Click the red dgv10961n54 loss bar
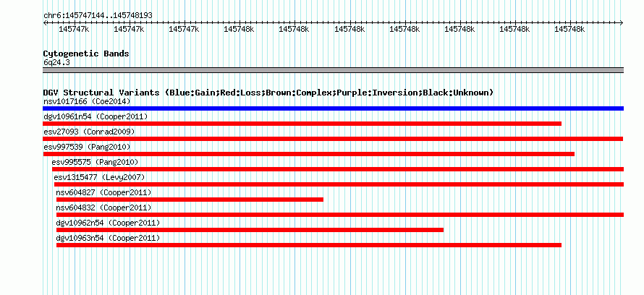Screen dimensions: 644x295 (302, 124)
